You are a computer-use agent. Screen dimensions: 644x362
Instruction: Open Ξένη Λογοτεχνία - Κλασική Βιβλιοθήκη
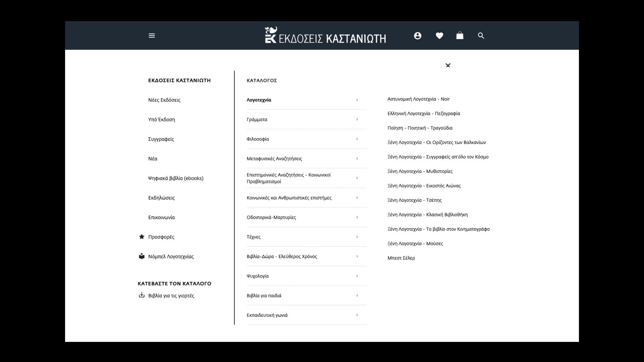[x=428, y=215]
